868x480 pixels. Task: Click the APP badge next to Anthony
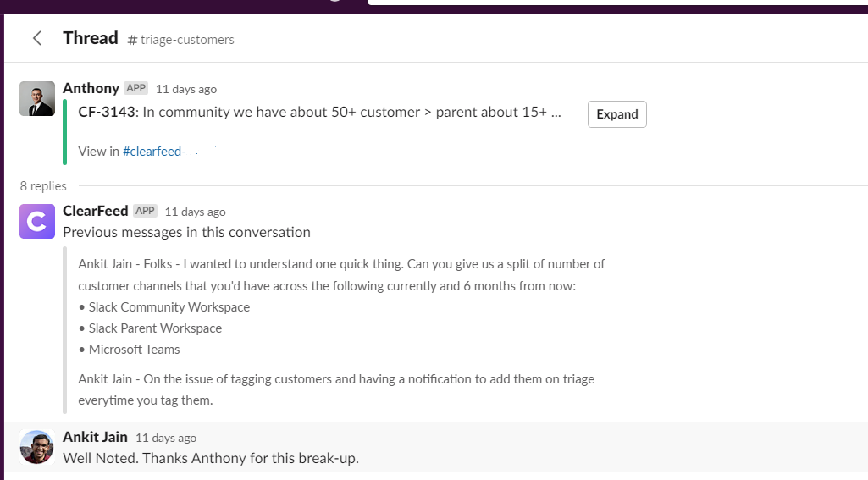click(x=135, y=88)
